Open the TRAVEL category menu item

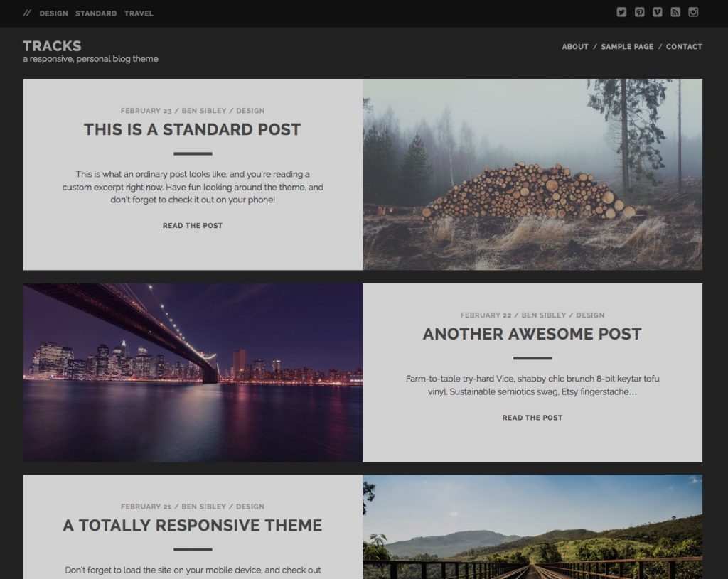(x=139, y=13)
